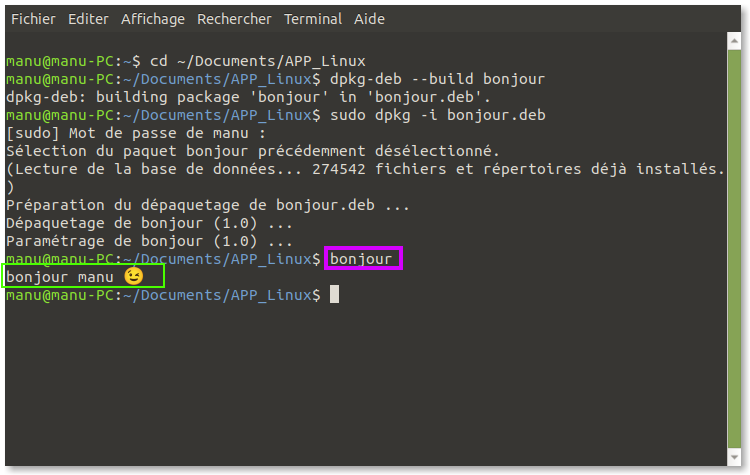This screenshot has height=475, width=750.
Task: Open the Editer menu
Action: click(x=88, y=19)
